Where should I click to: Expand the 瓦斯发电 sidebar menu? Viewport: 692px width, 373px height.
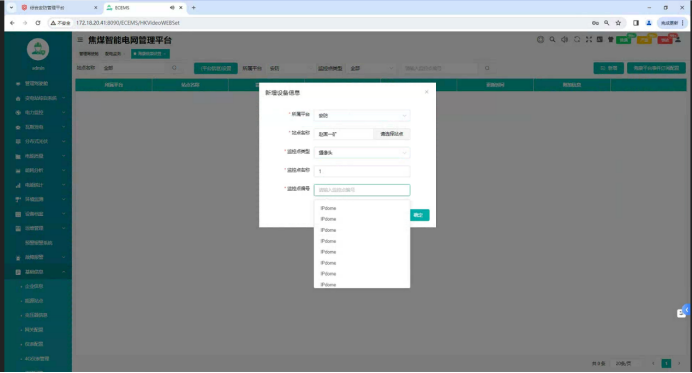pos(39,127)
